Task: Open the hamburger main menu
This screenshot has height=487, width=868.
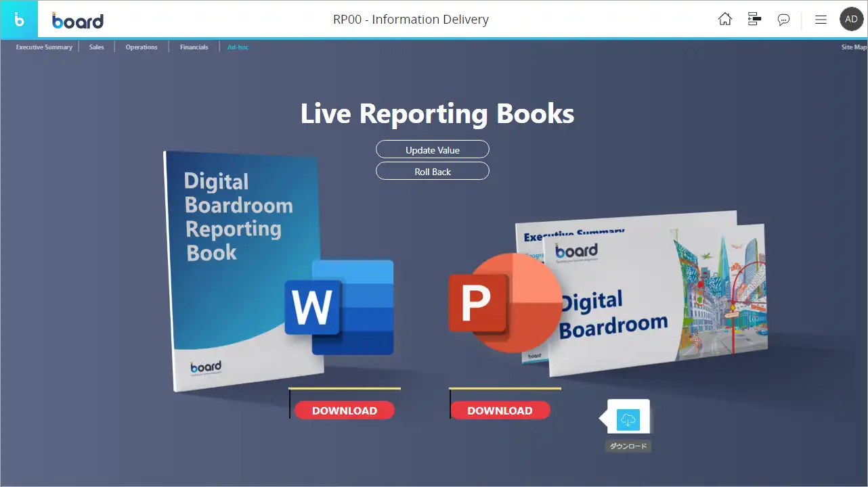Action: pyautogui.click(x=821, y=20)
